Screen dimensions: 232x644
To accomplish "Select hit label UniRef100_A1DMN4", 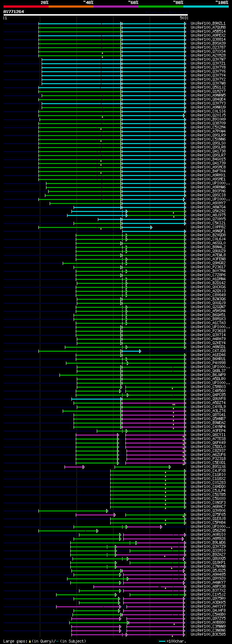I will (208, 279).
